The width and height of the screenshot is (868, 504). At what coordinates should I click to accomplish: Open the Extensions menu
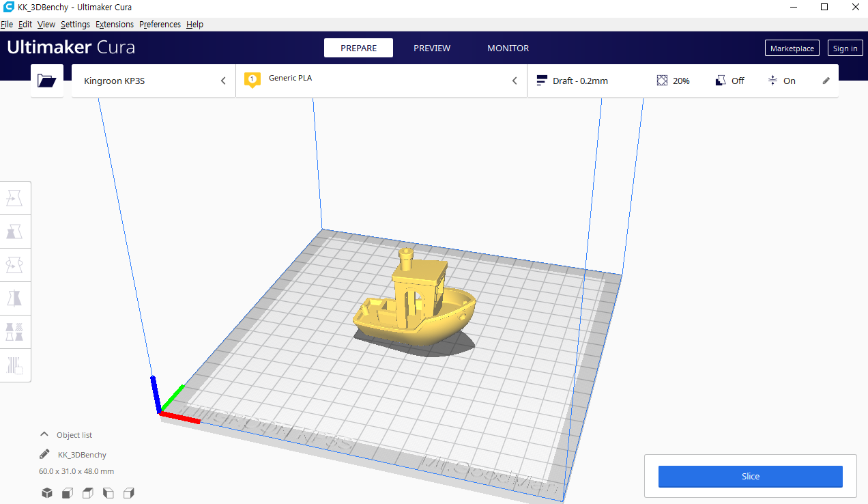click(x=115, y=24)
